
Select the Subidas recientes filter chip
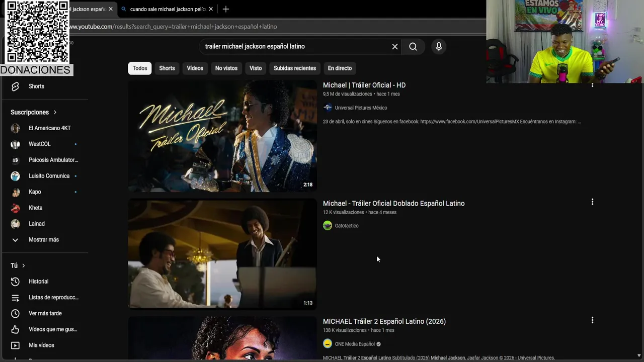coord(295,68)
